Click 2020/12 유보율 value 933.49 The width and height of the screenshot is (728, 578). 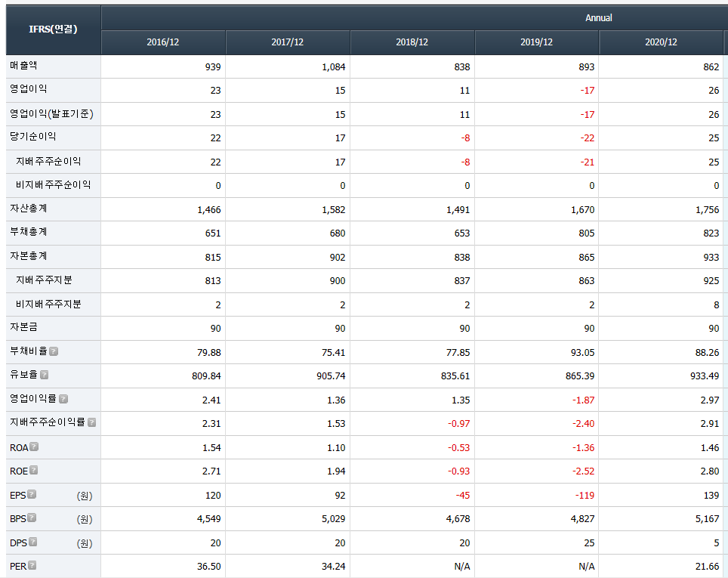pos(705,376)
